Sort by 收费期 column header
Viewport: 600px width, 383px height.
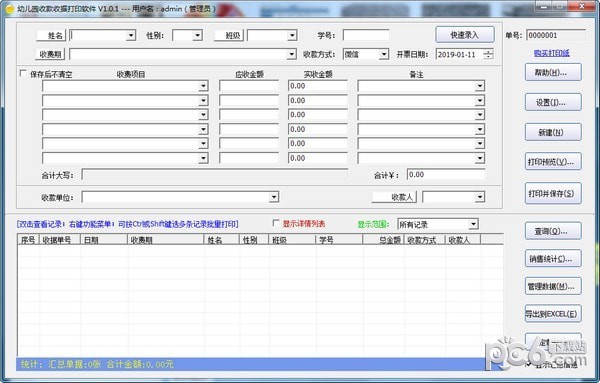[x=165, y=240]
